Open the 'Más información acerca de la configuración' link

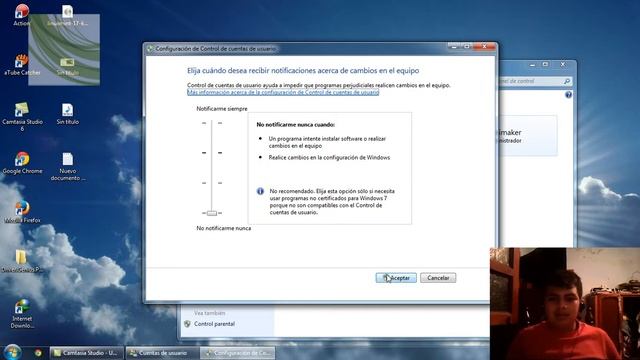[x=283, y=92]
